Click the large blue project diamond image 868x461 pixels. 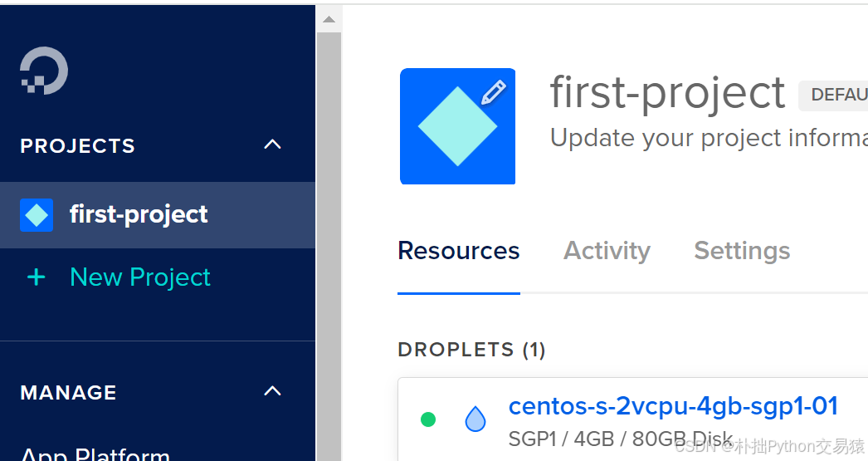[457, 126]
